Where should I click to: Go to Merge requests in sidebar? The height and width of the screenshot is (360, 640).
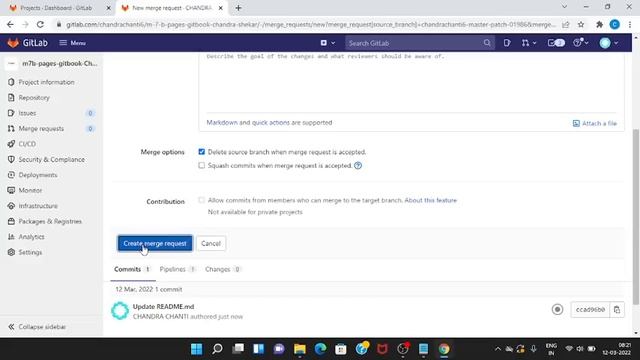[x=41, y=129]
